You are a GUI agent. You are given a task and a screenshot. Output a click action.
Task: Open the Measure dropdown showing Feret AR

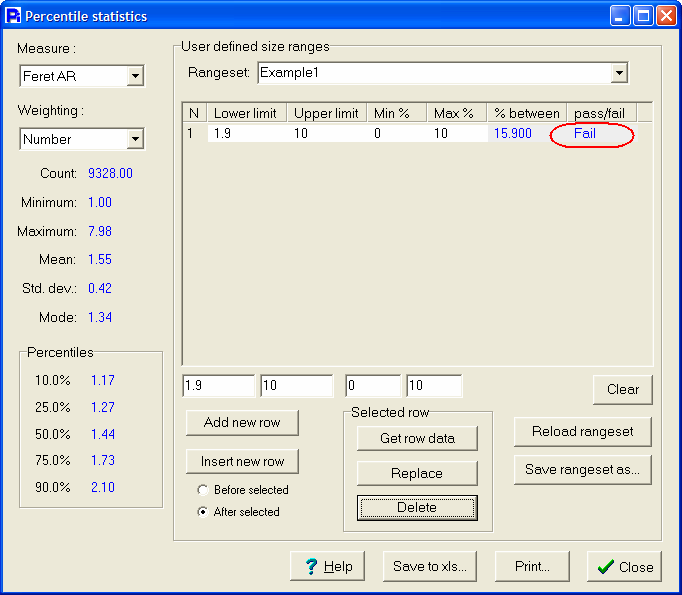coord(135,77)
